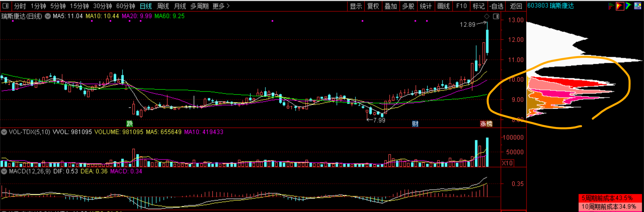Expand the 更多 periods menu
The height and width of the screenshot is (212, 644).
(x=221, y=6)
